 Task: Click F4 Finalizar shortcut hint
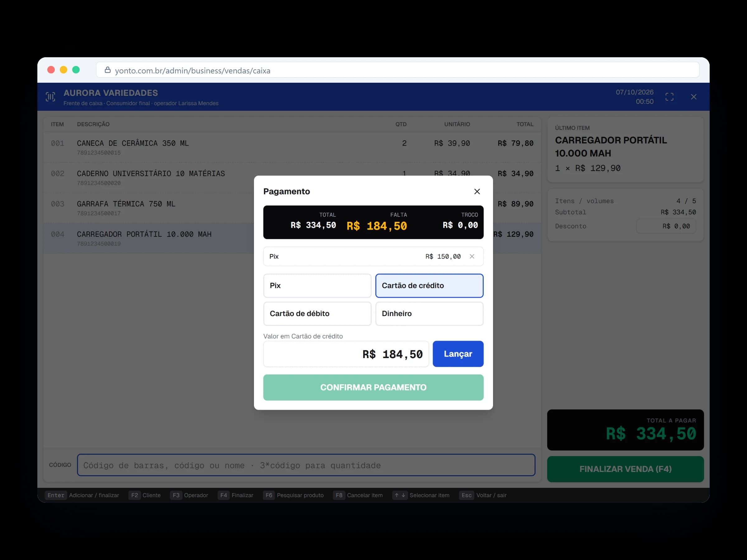tap(235, 495)
